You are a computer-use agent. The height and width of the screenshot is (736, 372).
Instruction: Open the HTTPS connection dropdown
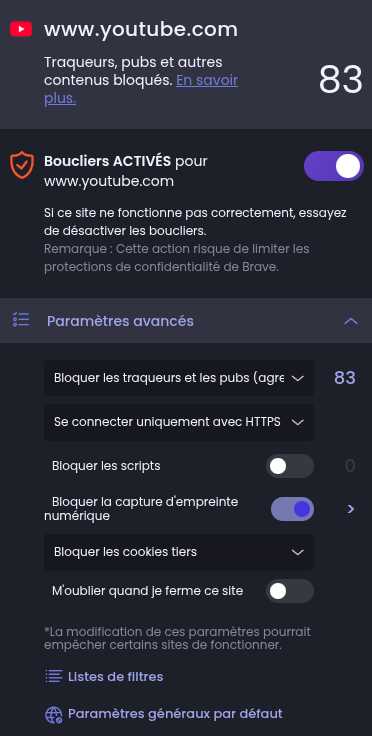[179, 422]
